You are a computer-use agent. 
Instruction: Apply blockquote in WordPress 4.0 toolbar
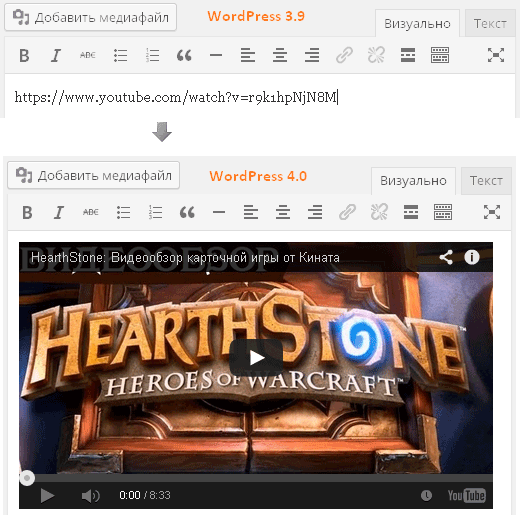pos(187,212)
